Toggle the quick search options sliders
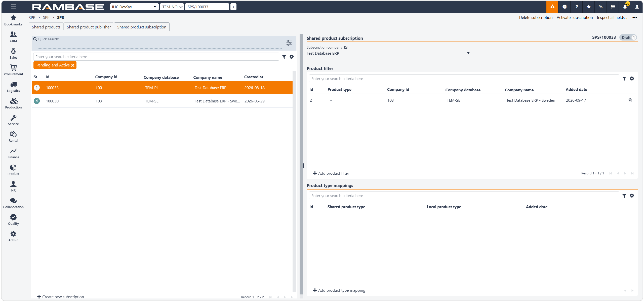The height and width of the screenshot is (302, 644). click(289, 43)
